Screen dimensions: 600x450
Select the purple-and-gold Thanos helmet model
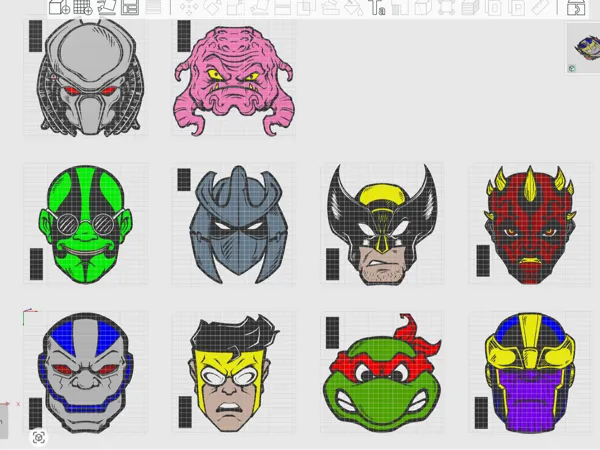click(530, 374)
